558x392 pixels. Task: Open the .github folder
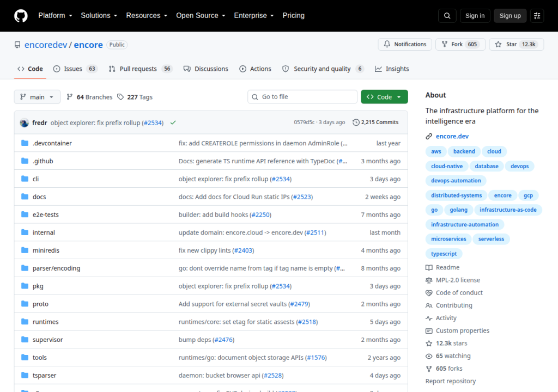(43, 161)
